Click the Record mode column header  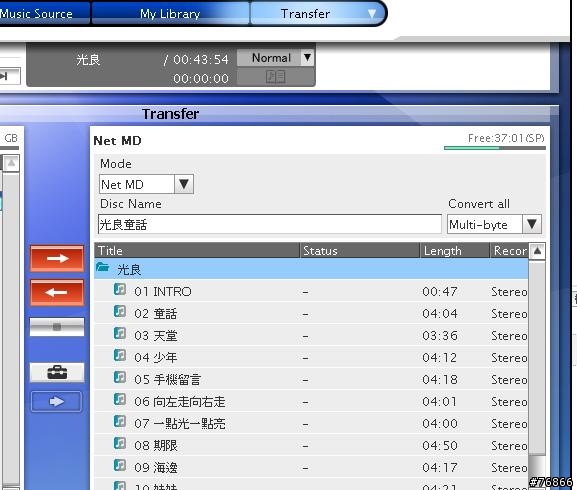509,251
